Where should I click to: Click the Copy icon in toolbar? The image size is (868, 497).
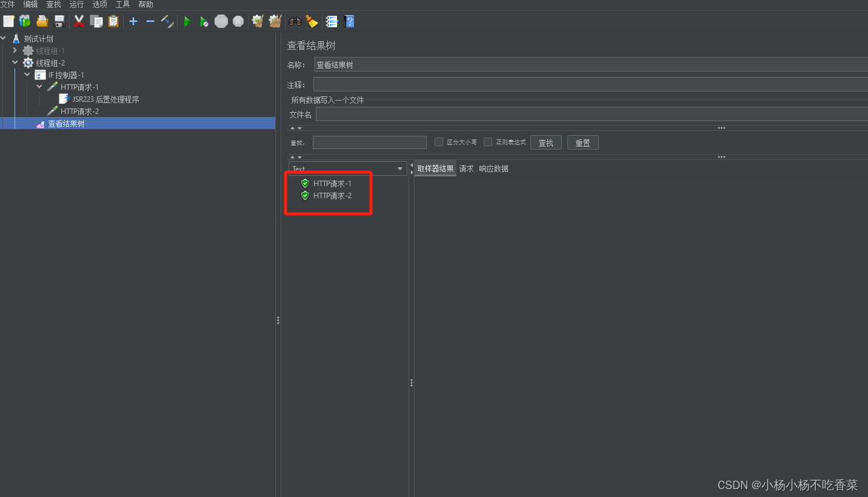pos(96,21)
